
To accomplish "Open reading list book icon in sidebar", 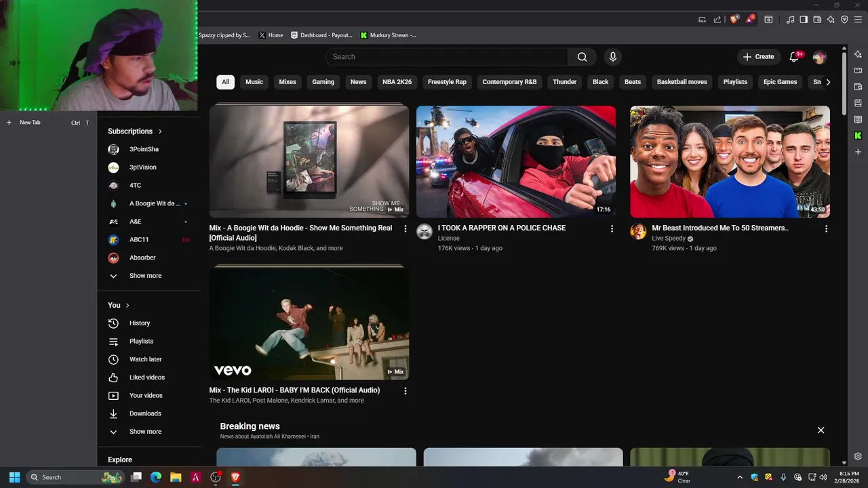I will click(x=858, y=119).
